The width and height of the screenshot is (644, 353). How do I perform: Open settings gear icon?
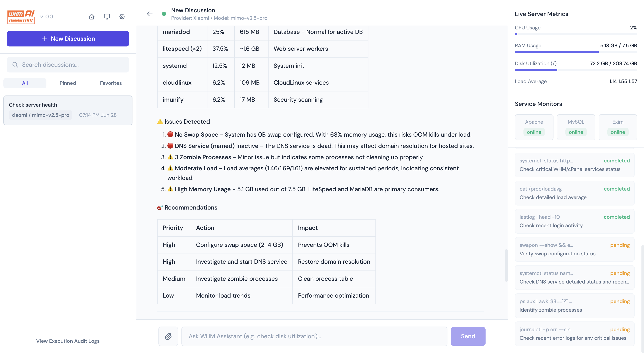(x=122, y=16)
